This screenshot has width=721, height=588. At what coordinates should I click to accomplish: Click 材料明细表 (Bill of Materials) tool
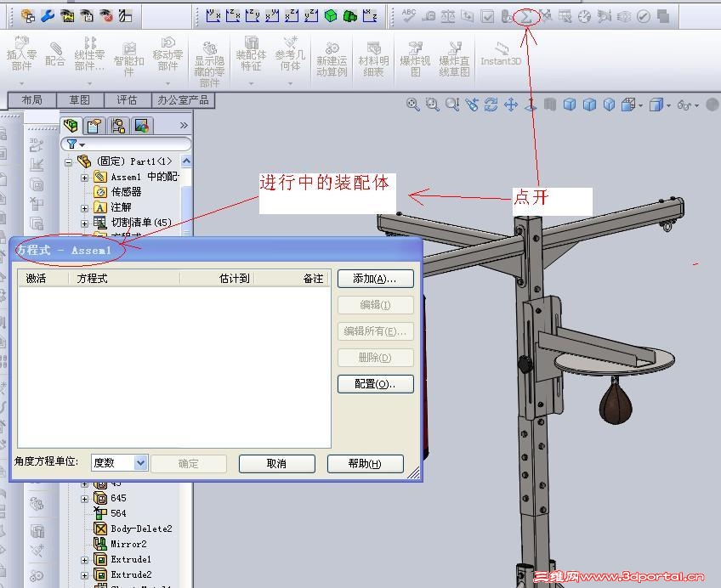pos(373,59)
